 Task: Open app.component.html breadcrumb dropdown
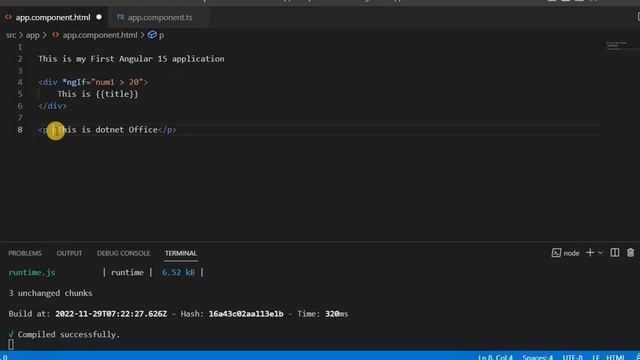tap(100, 35)
